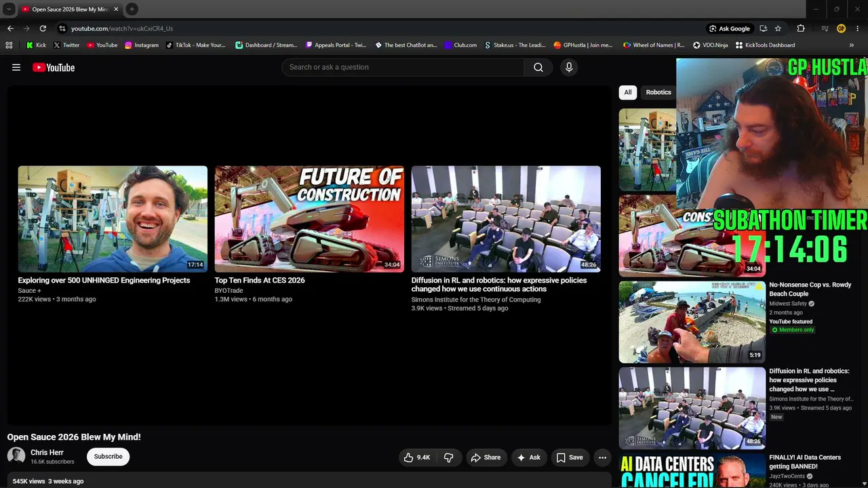Bookmark this page with the star icon
The image size is (868, 488).
778,28
